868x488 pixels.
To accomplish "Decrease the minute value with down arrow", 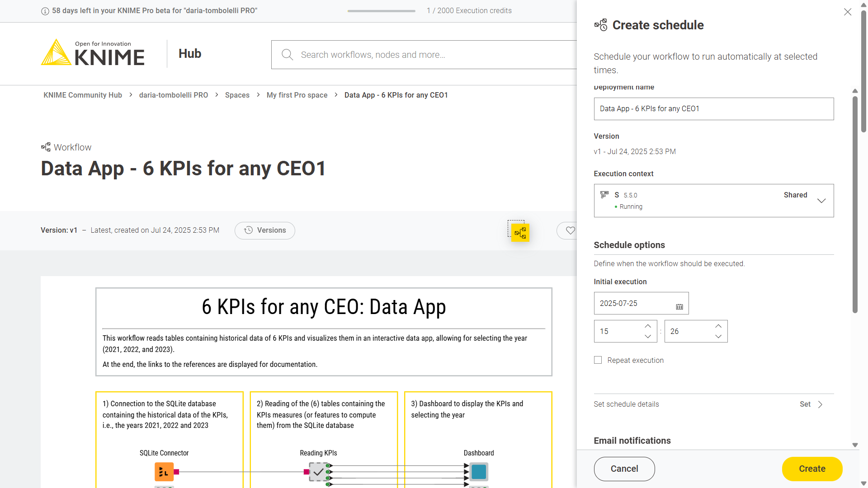I will [x=718, y=337].
